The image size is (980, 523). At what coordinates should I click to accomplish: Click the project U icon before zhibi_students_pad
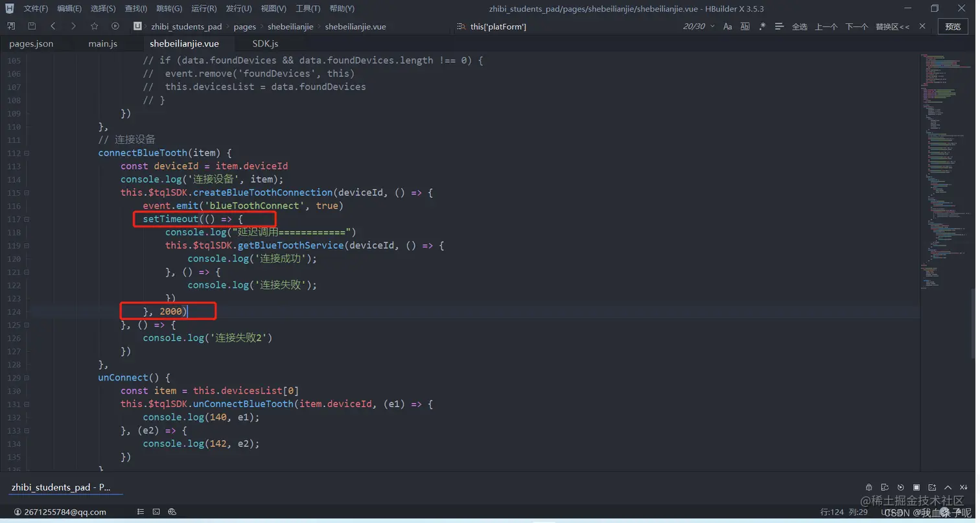coord(137,26)
